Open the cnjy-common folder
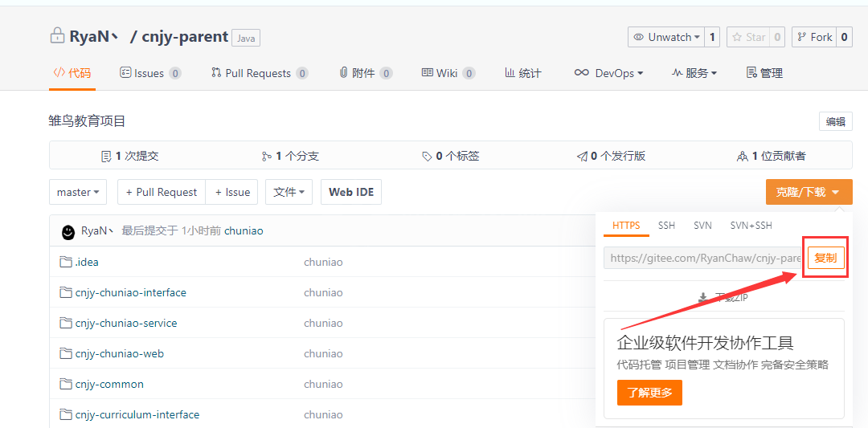This screenshot has width=868, height=428. 109,384
